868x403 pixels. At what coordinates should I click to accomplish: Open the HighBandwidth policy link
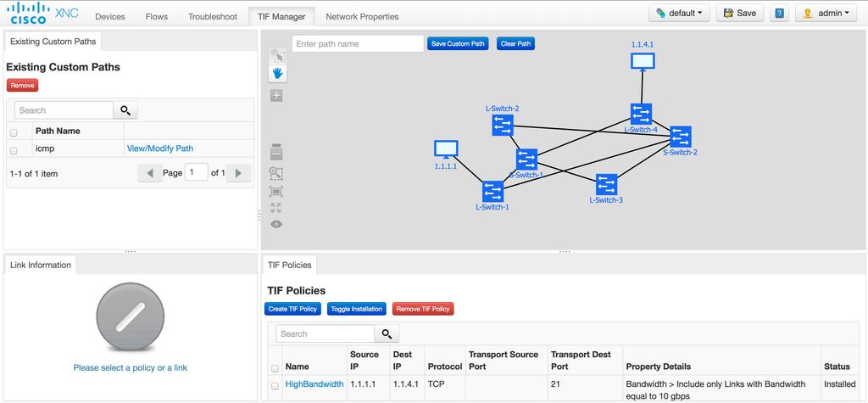point(314,383)
